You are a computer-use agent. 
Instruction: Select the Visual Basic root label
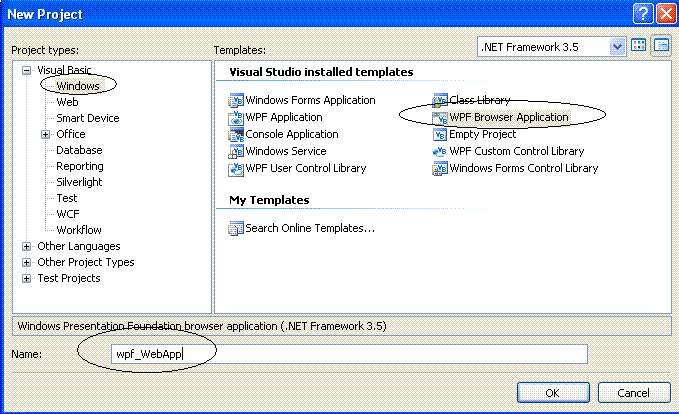coord(64,70)
